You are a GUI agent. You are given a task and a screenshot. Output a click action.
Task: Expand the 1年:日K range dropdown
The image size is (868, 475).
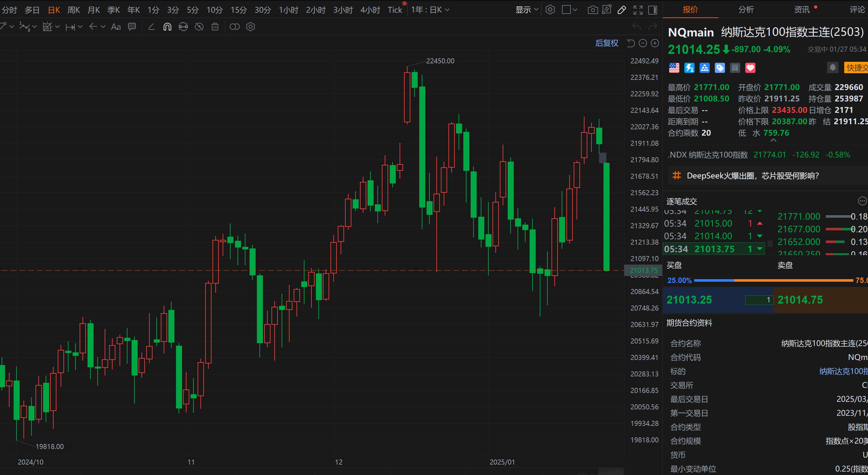click(x=430, y=10)
